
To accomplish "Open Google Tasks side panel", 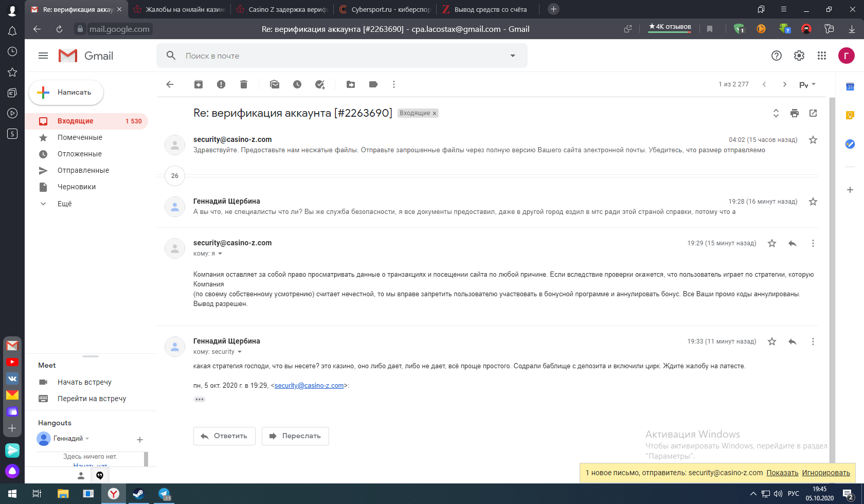I will coord(850,144).
